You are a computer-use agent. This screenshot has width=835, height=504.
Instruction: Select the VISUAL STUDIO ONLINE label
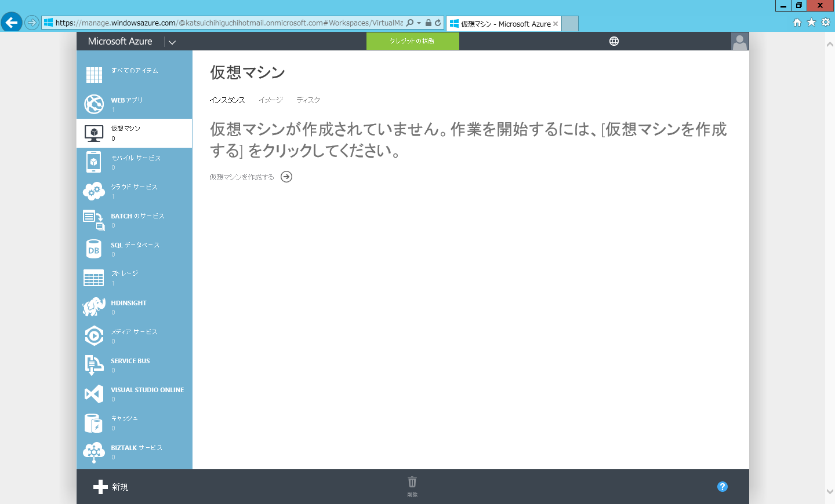147,390
